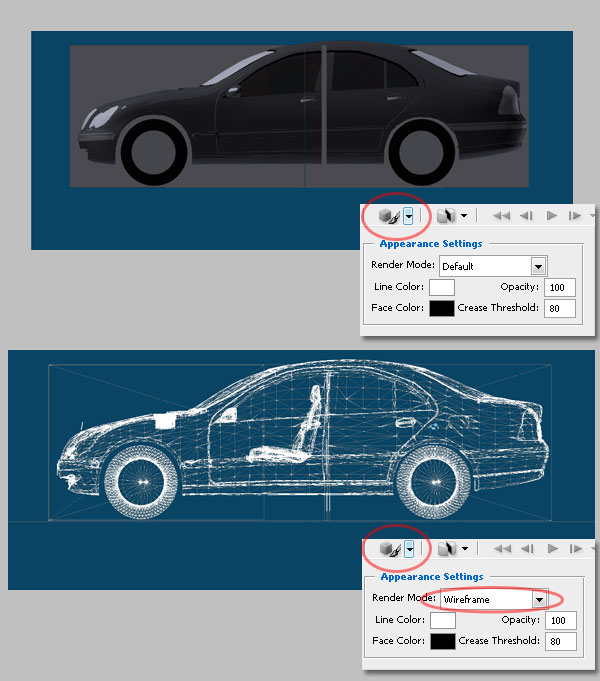600x681 pixels.
Task: Click the Opacity field in the Default panel
Action: pos(561,288)
